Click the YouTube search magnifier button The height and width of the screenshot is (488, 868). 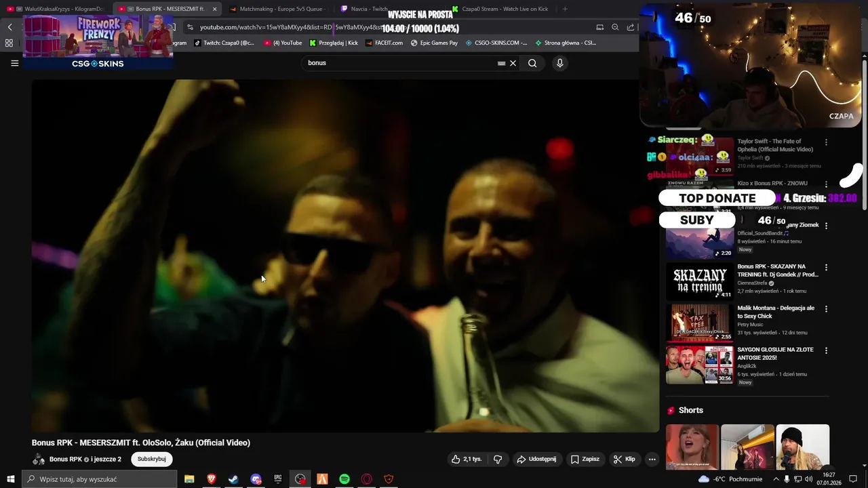[x=532, y=63]
